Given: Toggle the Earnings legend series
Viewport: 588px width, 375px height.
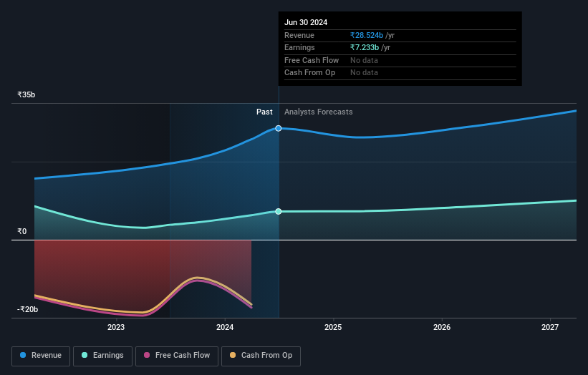Looking at the screenshot, I should [102, 356].
